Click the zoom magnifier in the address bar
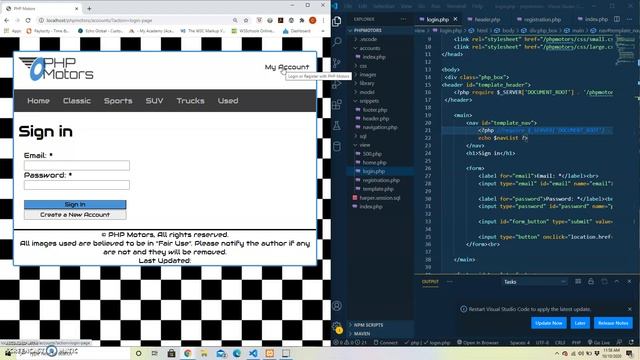 (x=235, y=20)
